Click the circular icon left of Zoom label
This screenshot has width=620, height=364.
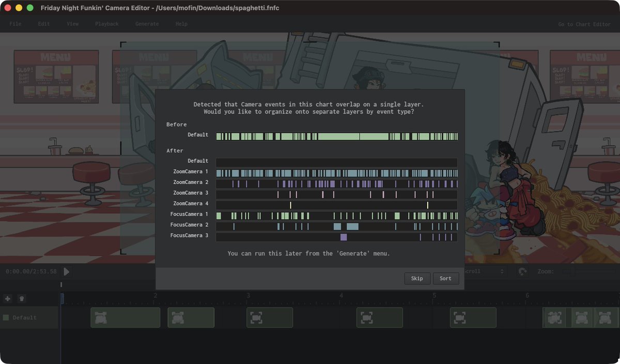tap(522, 271)
